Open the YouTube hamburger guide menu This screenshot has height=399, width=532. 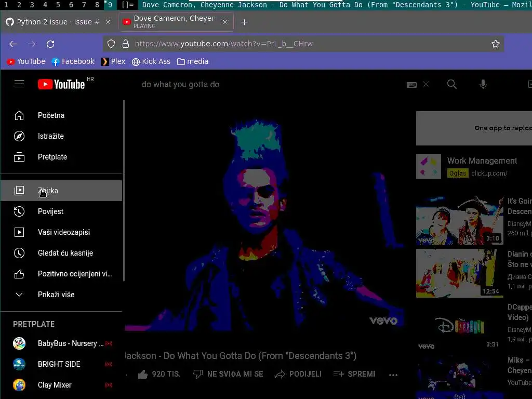[19, 84]
